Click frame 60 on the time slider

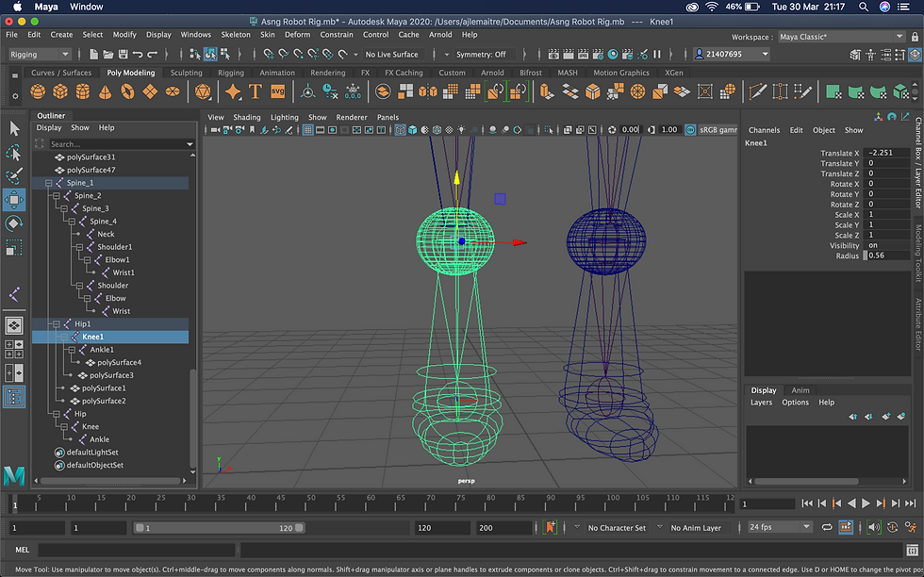click(370, 503)
